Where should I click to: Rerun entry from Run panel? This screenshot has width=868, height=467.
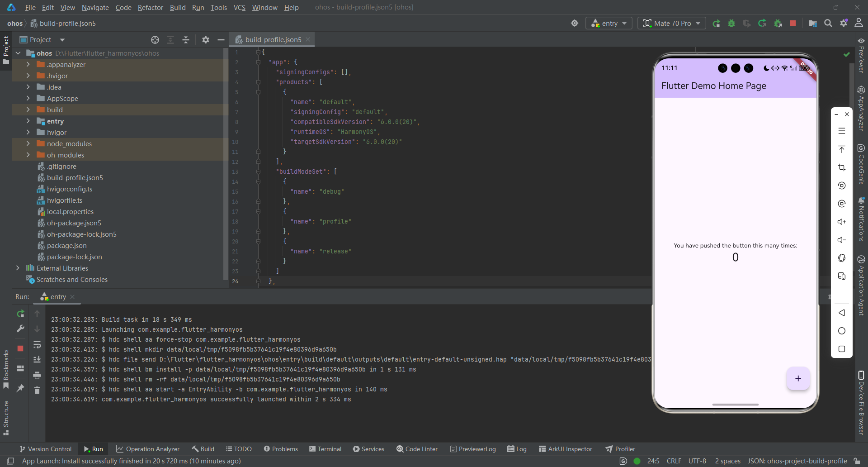point(20,314)
